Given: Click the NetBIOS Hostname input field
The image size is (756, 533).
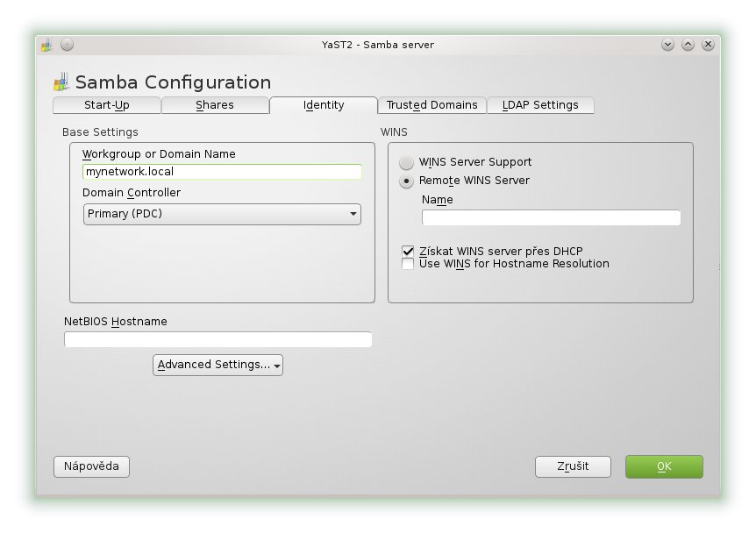Looking at the screenshot, I should click(218, 339).
